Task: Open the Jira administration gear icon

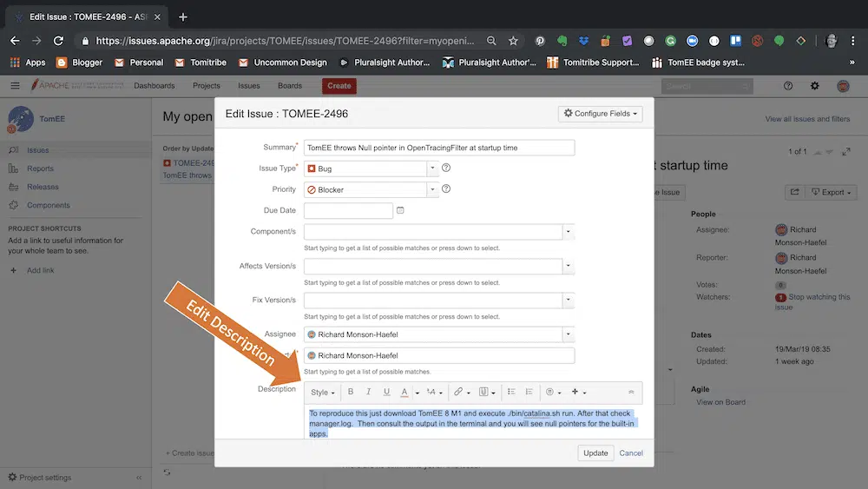Action: (815, 86)
